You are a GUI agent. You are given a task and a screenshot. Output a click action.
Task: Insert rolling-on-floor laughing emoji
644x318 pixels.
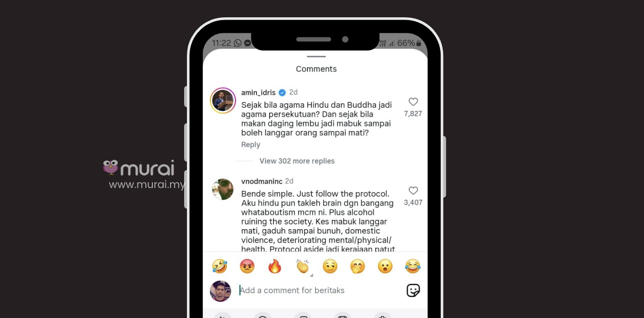(x=220, y=266)
